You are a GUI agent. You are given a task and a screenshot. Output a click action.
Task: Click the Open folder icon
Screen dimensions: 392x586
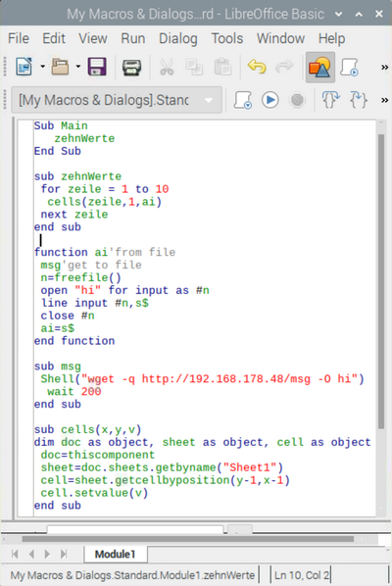coord(60,67)
